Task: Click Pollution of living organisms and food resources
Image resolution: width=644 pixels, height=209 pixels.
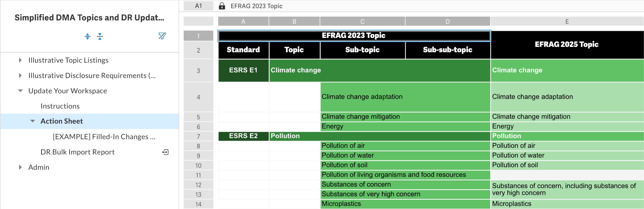Action: coord(405,175)
